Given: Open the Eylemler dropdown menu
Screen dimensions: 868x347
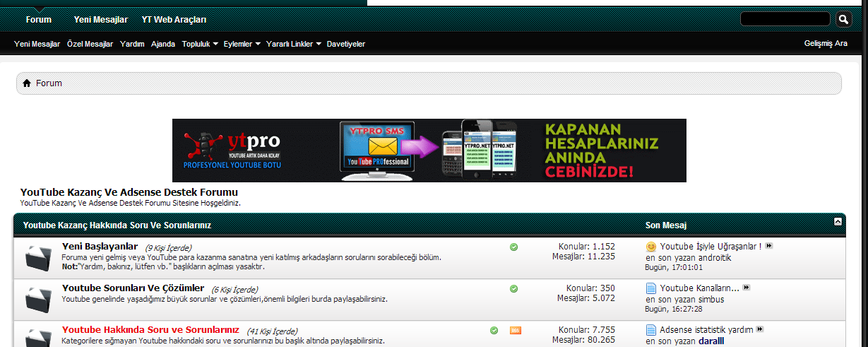Looking at the screenshot, I should point(242,44).
